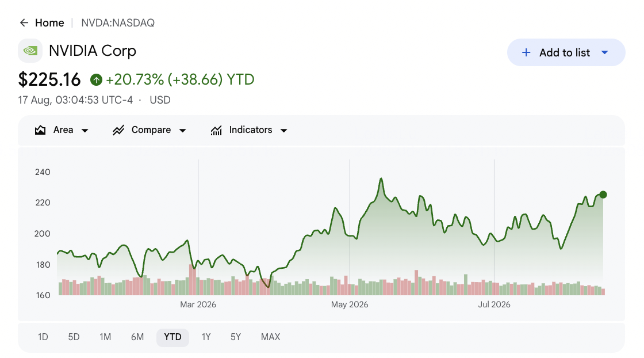Choose the 1Y range tab
Viewport: 644px width, 358px height.
(206, 337)
